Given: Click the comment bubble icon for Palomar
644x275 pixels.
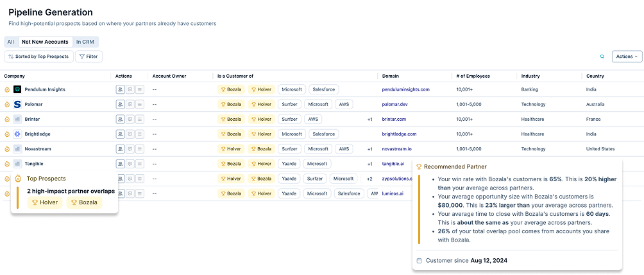Looking at the screenshot, I should tap(130, 104).
